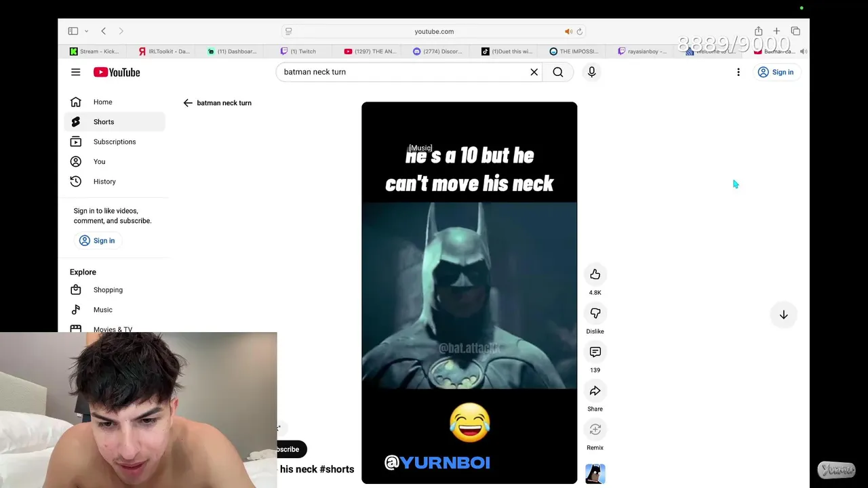Viewport: 868px width, 488px height.
Task: Open You in the sidebar
Action: [115, 161]
